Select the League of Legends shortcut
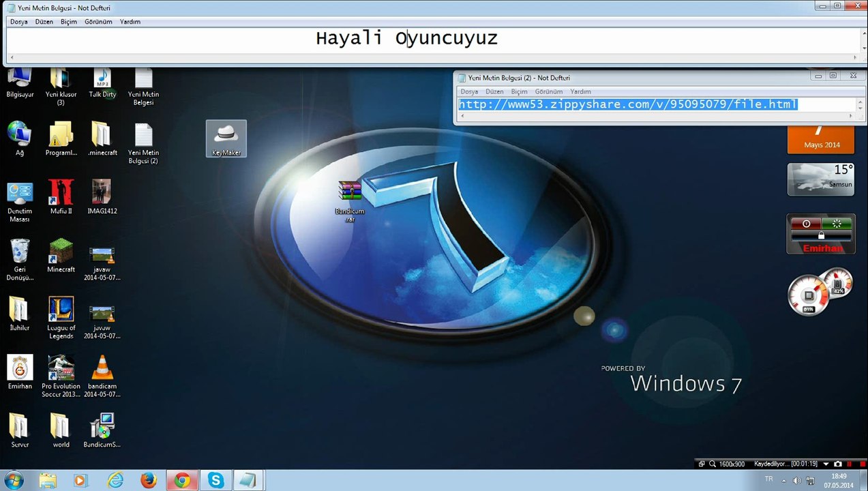The image size is (868, 491). [61, 318]
